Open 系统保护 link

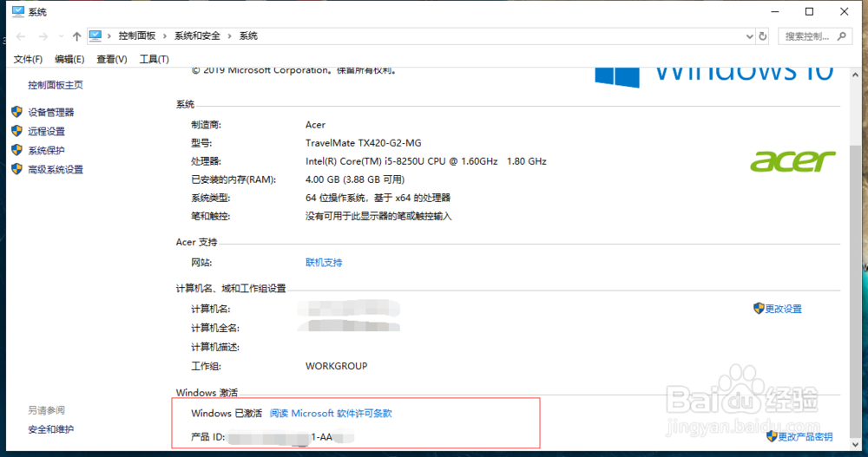tap(47, 151)
